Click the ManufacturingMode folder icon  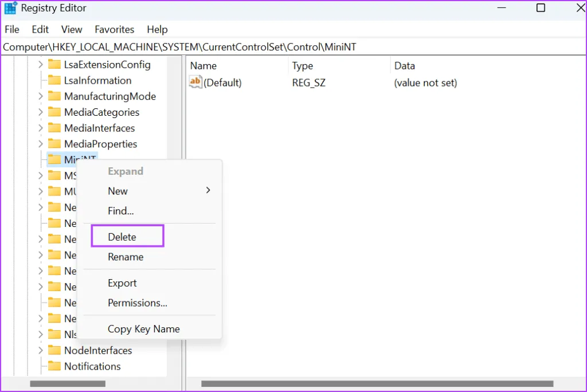click(x=54, y=96)
